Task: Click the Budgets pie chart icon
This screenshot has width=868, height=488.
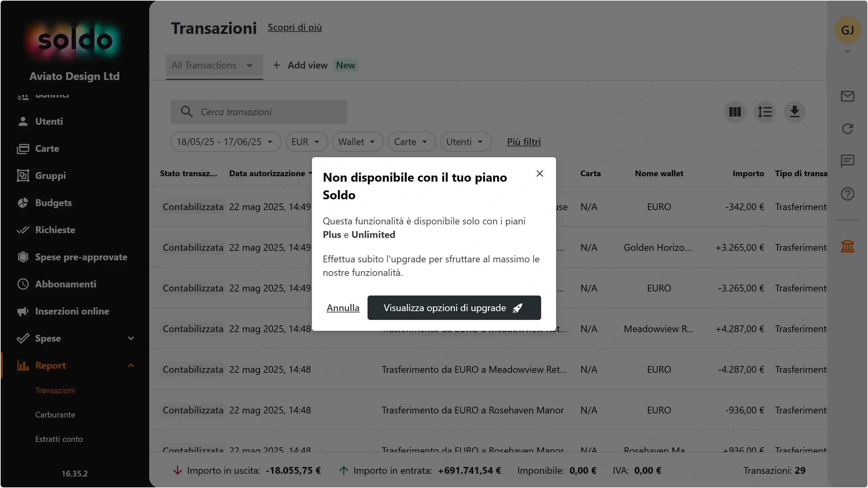Action: [x=23, y=203]
